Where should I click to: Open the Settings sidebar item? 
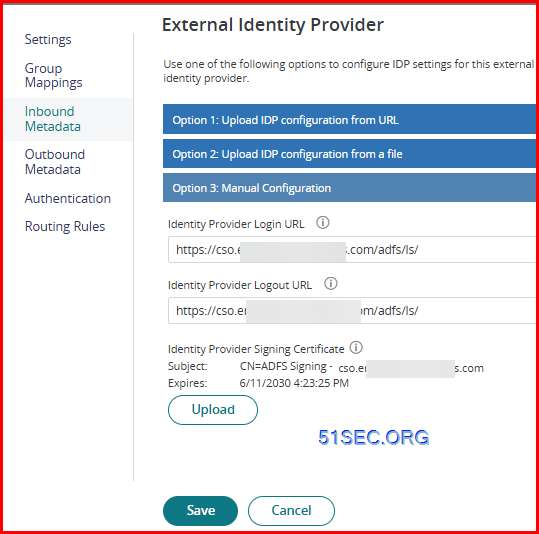(x=48, y=40)
